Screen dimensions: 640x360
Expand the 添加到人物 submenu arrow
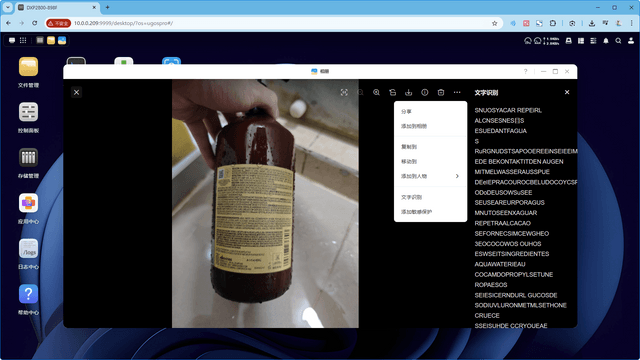(457, 176)
